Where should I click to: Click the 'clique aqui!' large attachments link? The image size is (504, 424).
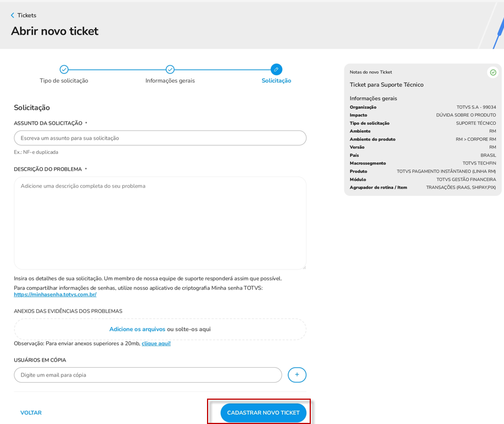[156, 343]
